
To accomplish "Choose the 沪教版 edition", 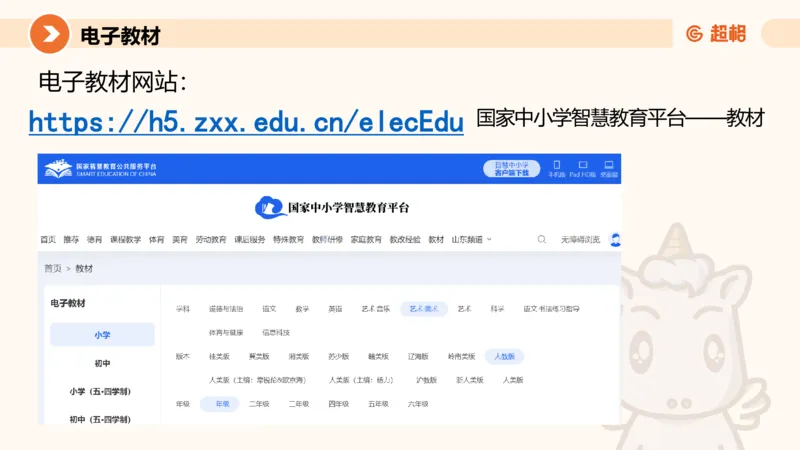I will click(x=427, y=380).
